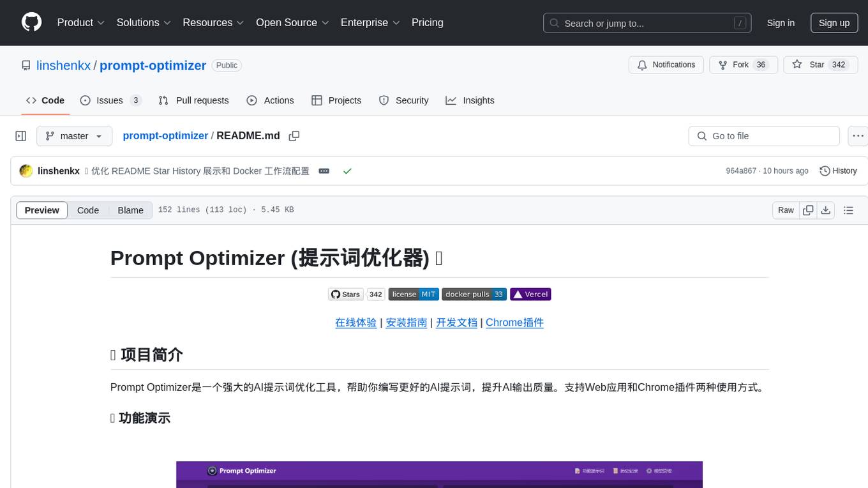Open the 开发文档 link
Viewport: 868px width, 488px height.
tap(457, 323)
